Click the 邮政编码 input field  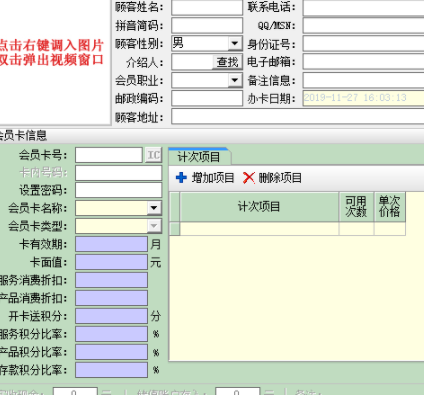click(x=207, y=98)
